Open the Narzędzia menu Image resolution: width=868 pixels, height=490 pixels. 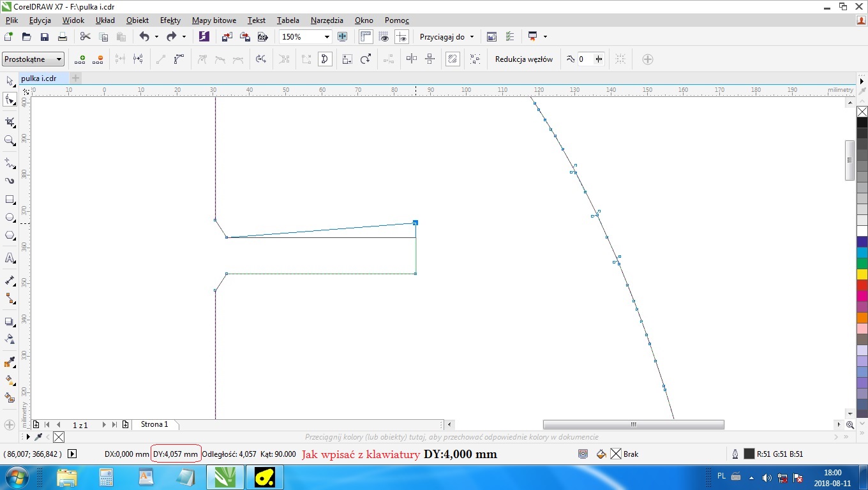coord(327,20)
